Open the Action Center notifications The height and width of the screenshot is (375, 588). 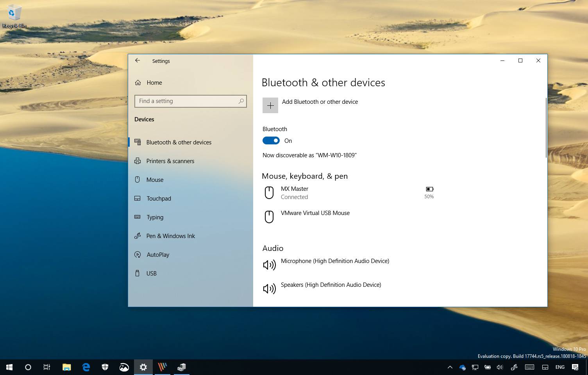[575, 367]
